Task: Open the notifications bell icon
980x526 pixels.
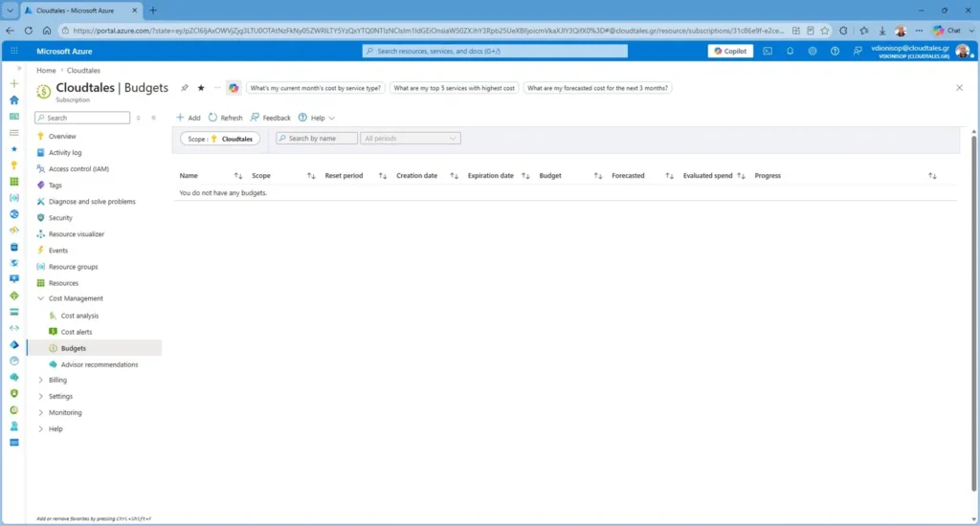Action: [x=790, y=52]
